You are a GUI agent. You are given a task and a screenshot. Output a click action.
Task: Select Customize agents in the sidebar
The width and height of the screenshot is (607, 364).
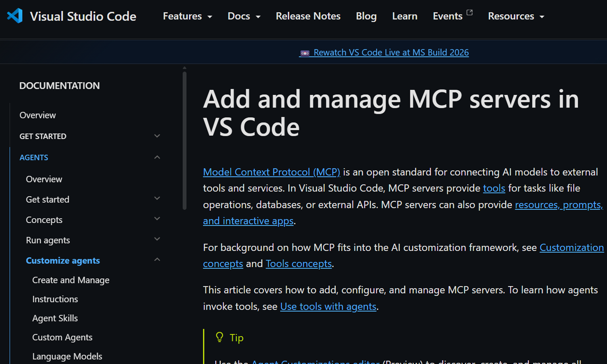(63, 260)
